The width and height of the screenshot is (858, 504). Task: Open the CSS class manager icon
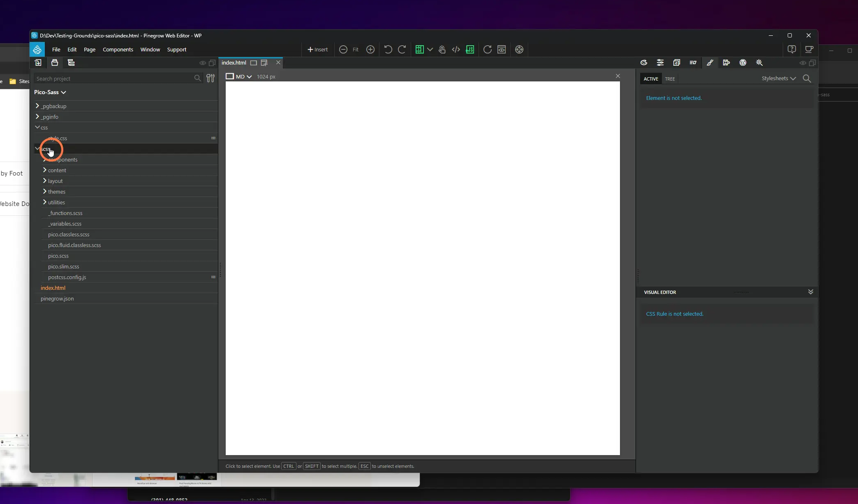[x=677, y=62]
